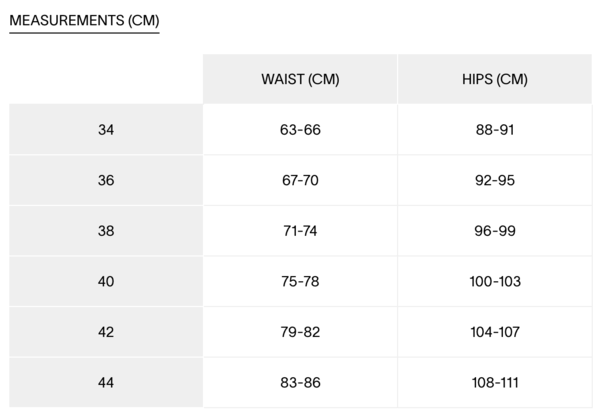Click the 88-91 hips measurement cell
The image size is (600, 419).
(495, 130)
